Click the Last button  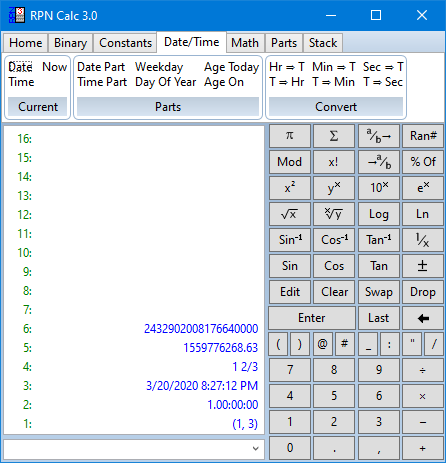coord(379,318)
